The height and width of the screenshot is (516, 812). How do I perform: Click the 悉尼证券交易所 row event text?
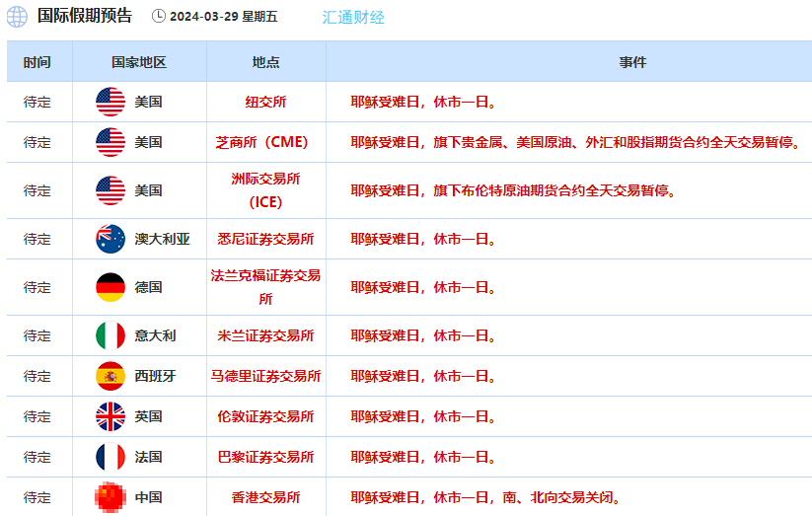[423, 239]
